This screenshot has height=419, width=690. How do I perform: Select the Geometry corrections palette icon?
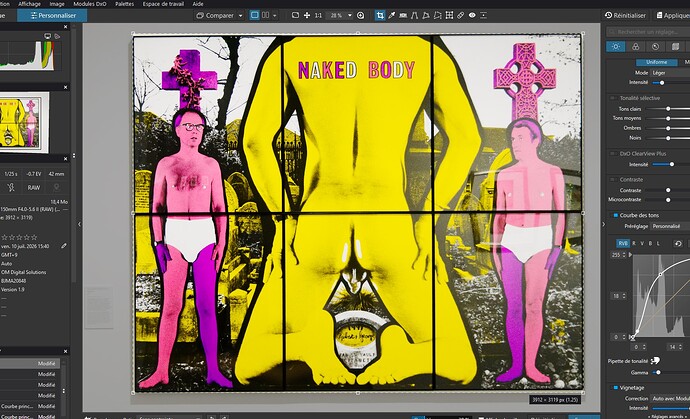[675, 46]
